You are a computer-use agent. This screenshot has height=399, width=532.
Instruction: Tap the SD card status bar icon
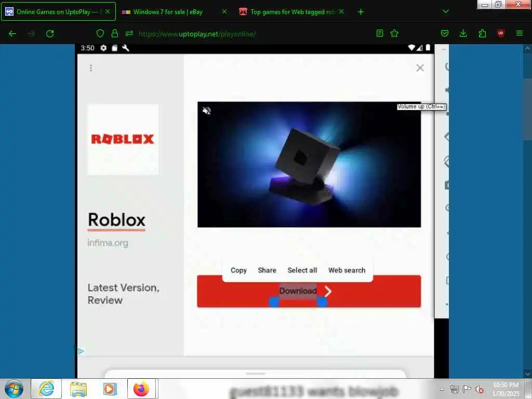tap(115, 48)
